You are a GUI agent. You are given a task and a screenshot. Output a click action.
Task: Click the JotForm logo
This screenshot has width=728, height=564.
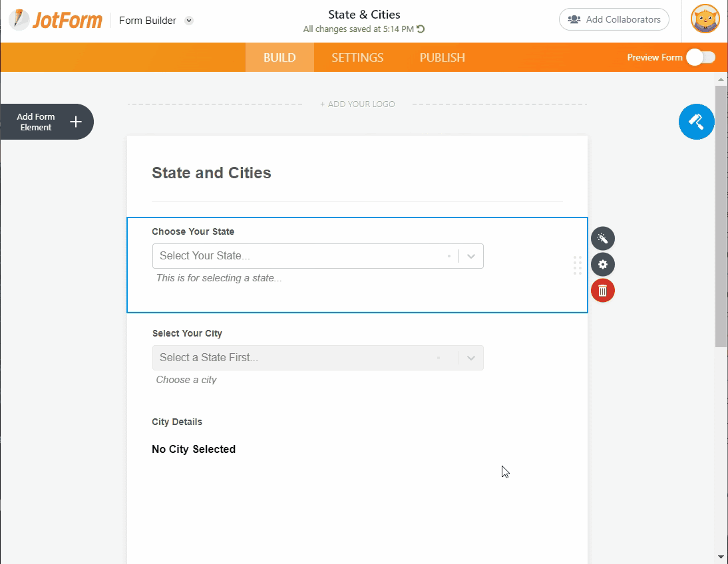pos(56,20)
